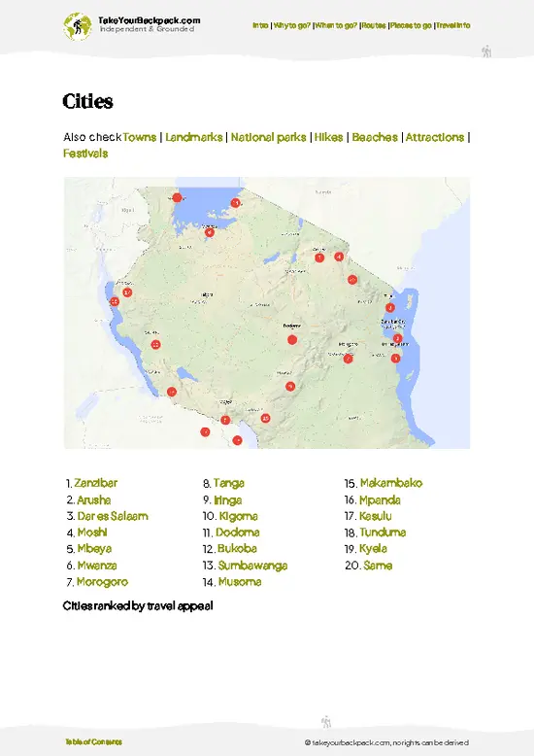Click the Bukoba map marker on Lake Victoria

point(177,197)
